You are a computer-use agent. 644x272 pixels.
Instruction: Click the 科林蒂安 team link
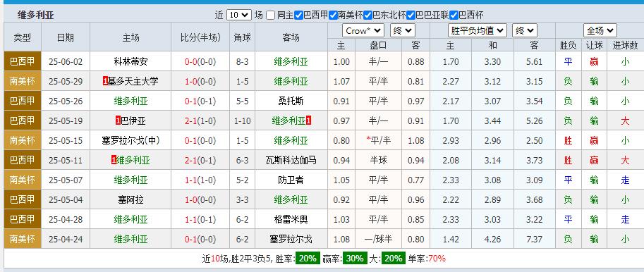pyautogui.click(x=130, y=62)
